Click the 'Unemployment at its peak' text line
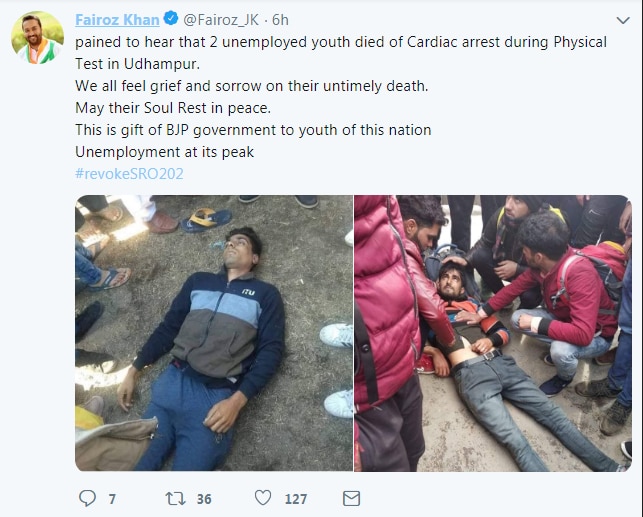Screen dimensions: 643x517 164,152
